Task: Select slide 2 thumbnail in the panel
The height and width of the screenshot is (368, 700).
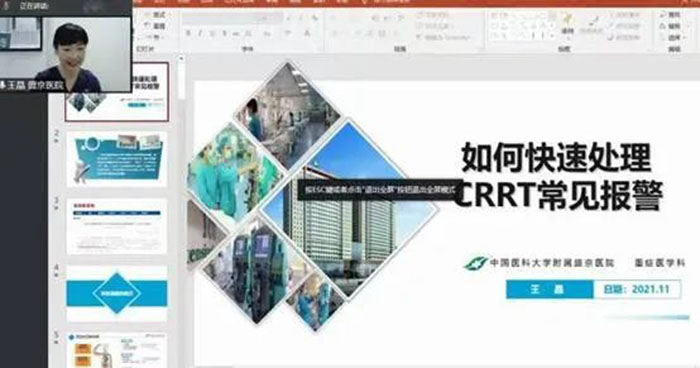Action: pos(117,159)
